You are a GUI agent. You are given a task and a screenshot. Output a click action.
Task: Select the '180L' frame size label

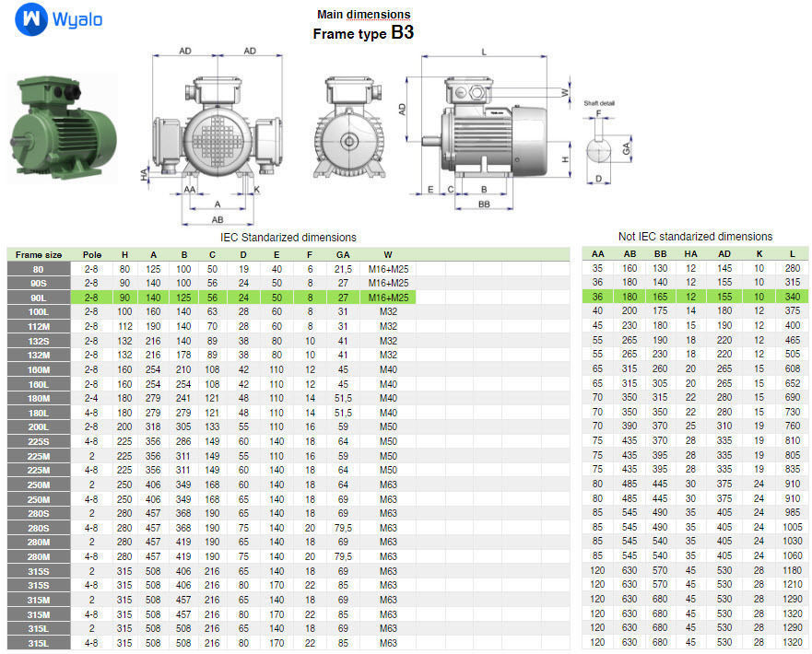click(x=39, y=413)
